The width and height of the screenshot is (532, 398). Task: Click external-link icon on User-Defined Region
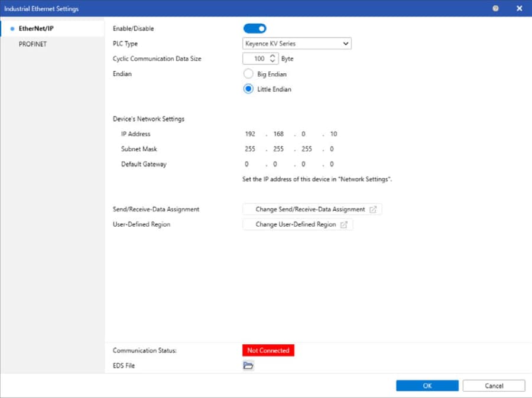[x=344, y=225]
